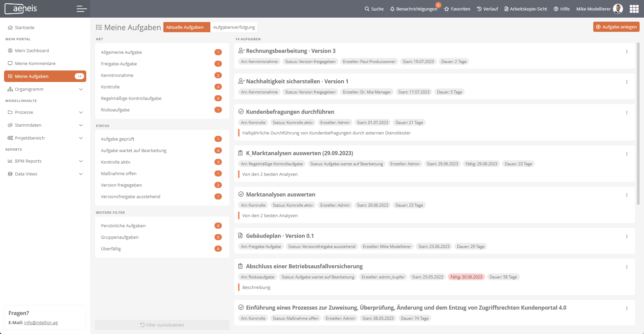Open the info@intellior.ag email link
The width and height of the screenshot is (644, 334).
click(41, 322)
